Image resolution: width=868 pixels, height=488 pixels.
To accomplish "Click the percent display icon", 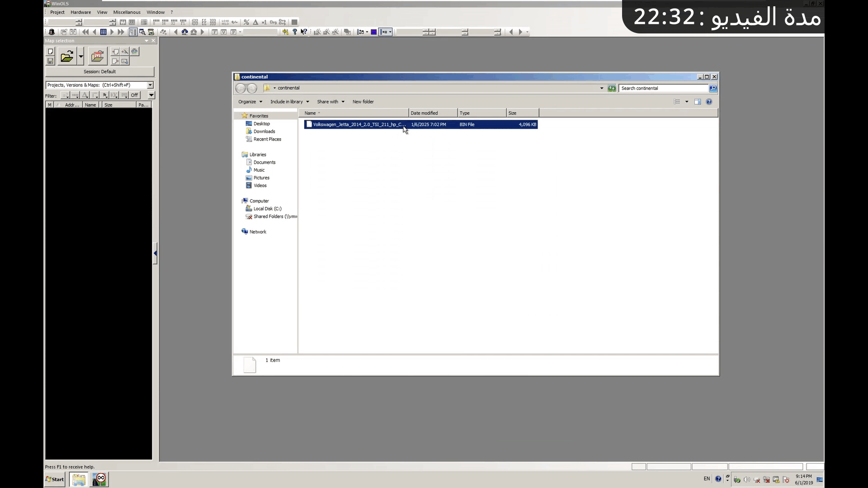I will [x=246, y=22].
